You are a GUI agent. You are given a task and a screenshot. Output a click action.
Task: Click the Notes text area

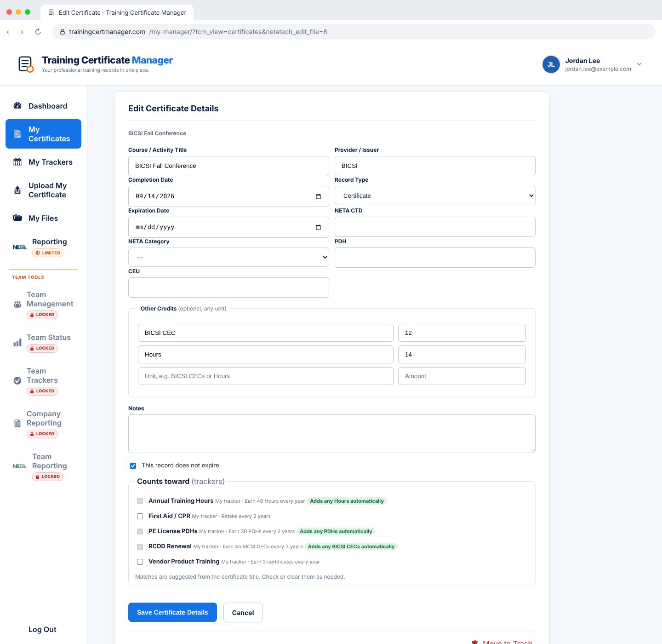point(332,434)
